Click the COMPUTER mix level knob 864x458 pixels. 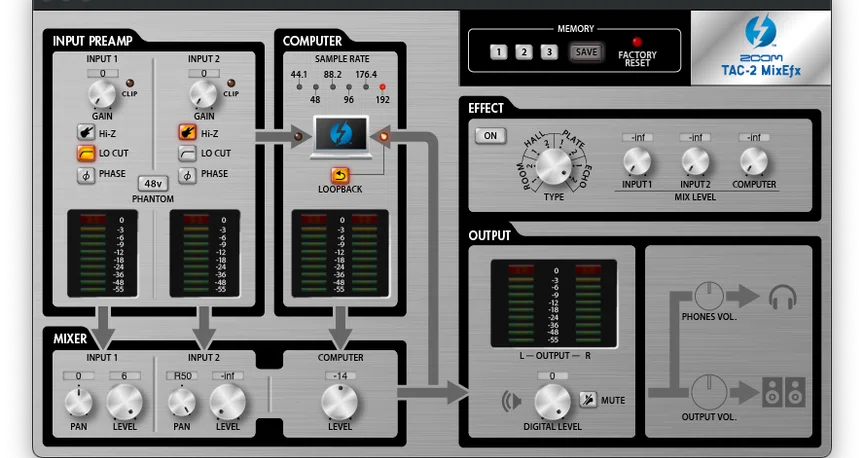(x=754, y=162)
